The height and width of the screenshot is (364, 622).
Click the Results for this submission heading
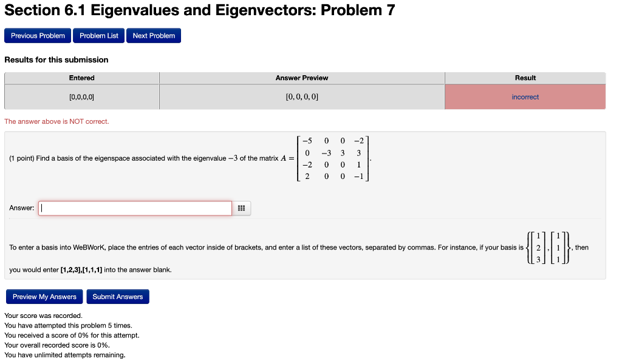pyautogui.click(x=55, y=59)
